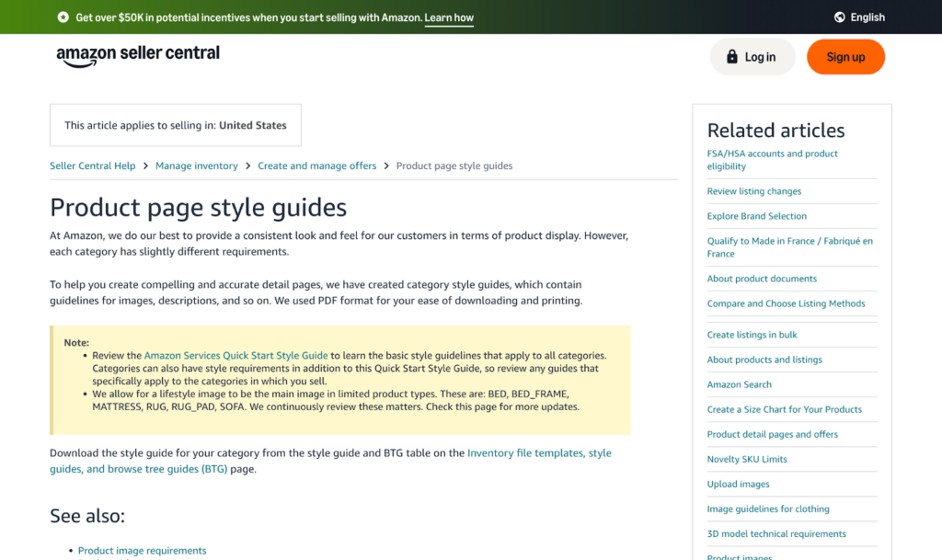Screen dimensions: 942x560
Task: Open the Novelty SKU Limits article
Action: click(747, 459)
